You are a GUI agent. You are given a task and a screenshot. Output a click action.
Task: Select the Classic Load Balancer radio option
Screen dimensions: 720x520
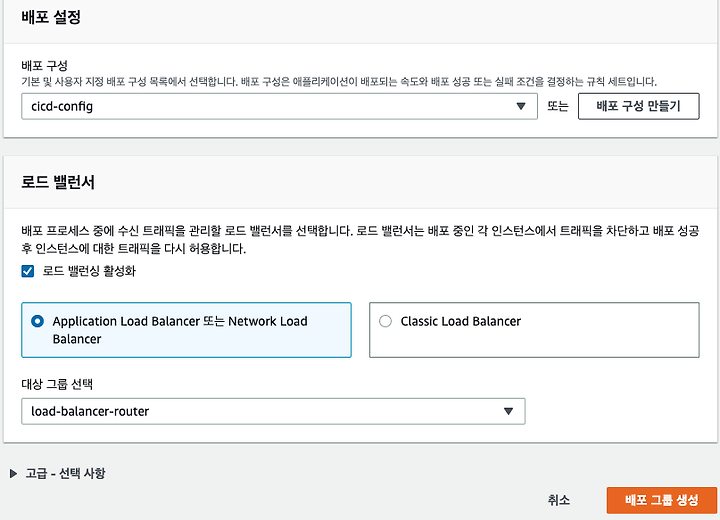(385, 321)
